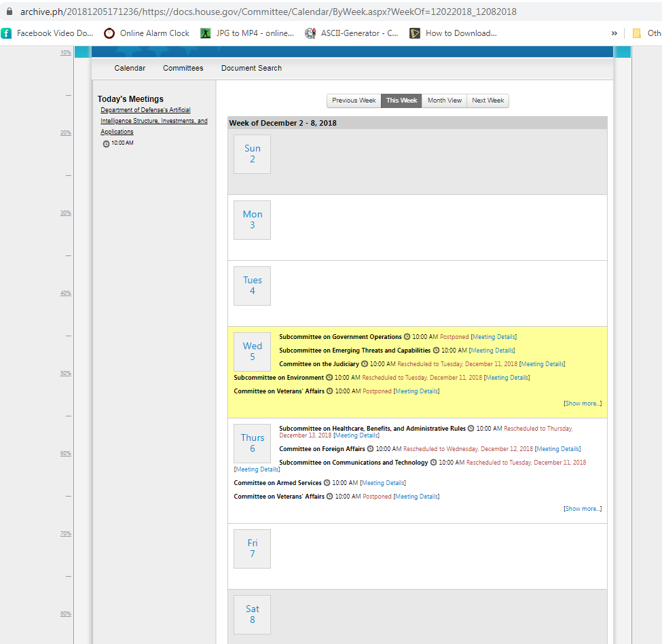Expand Show more for Thursday meetings

(583, 508)
